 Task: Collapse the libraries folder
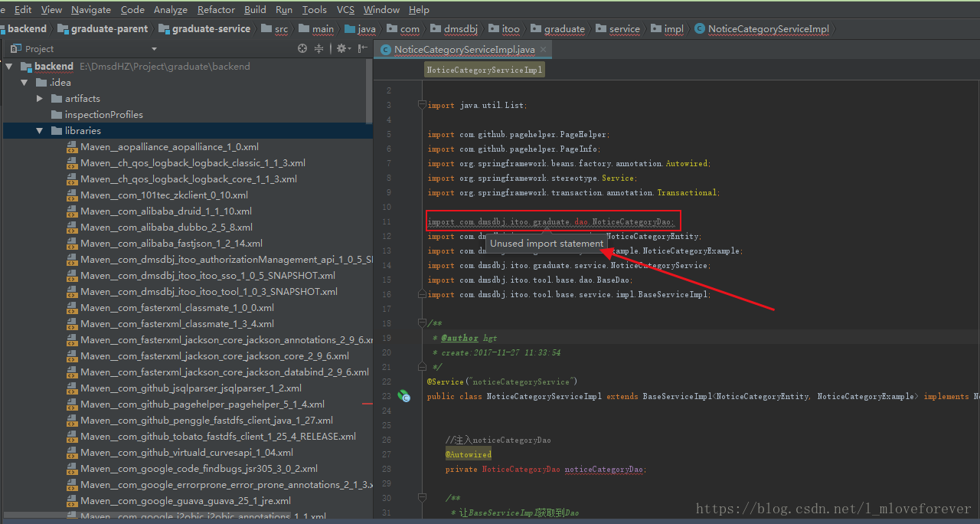coord(40,131)
